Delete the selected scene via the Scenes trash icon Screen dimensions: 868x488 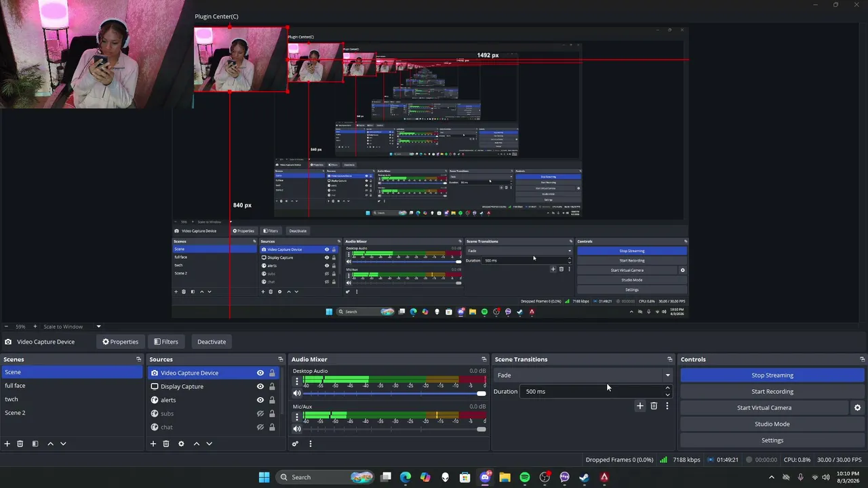point(20,444)
